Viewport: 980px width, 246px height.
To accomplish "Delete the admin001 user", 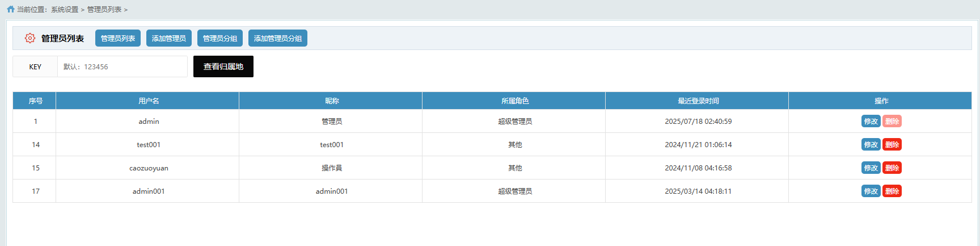I will [892, 191].
